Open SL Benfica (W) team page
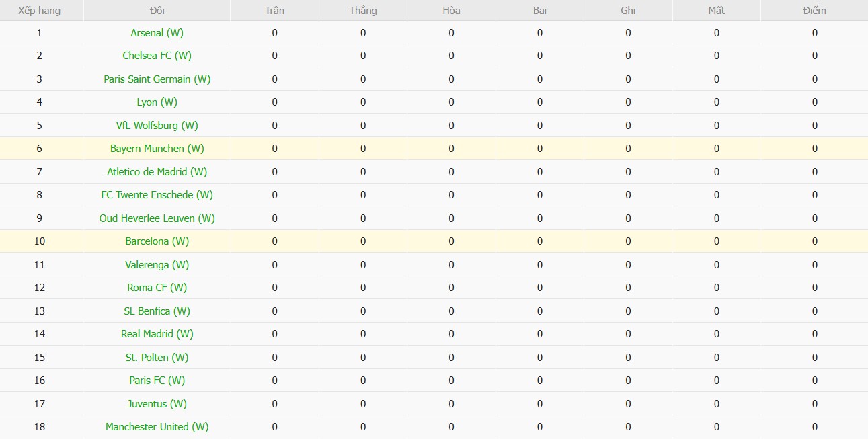The height and width of the screenshot is (439, 868). tap(157, 311)
